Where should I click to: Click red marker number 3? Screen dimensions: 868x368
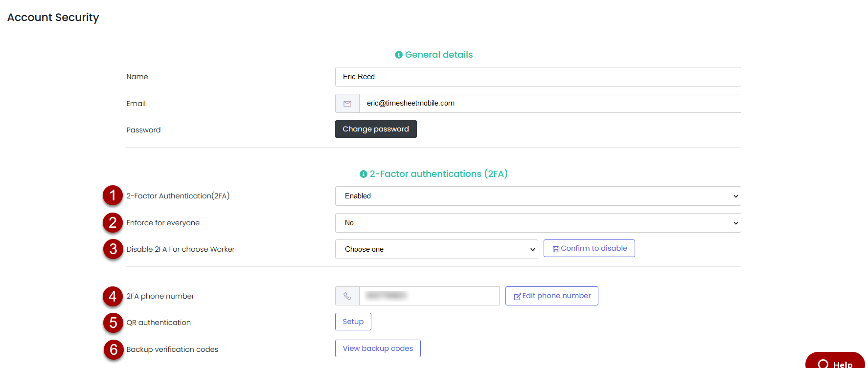[113, 249]
